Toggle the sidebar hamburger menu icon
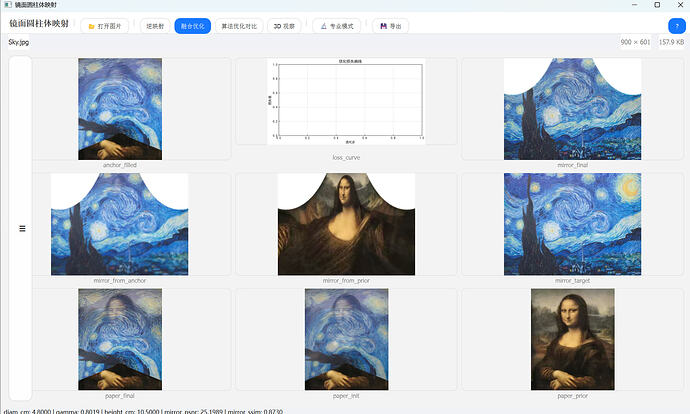690x414 pixels. pyautogui.click(x=22, y=228)
